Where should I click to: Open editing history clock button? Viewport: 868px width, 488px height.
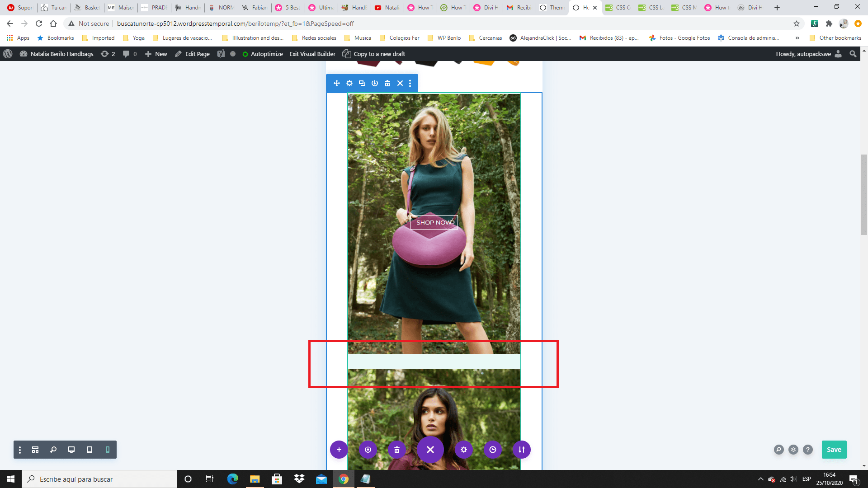click(x=493, y=450)
